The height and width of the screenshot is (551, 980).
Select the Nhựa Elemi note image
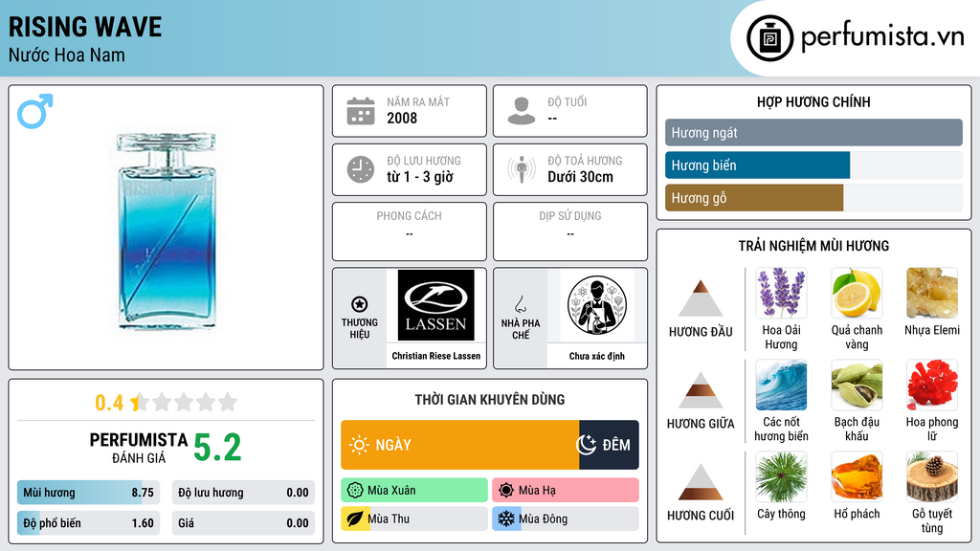click(932, 294)
